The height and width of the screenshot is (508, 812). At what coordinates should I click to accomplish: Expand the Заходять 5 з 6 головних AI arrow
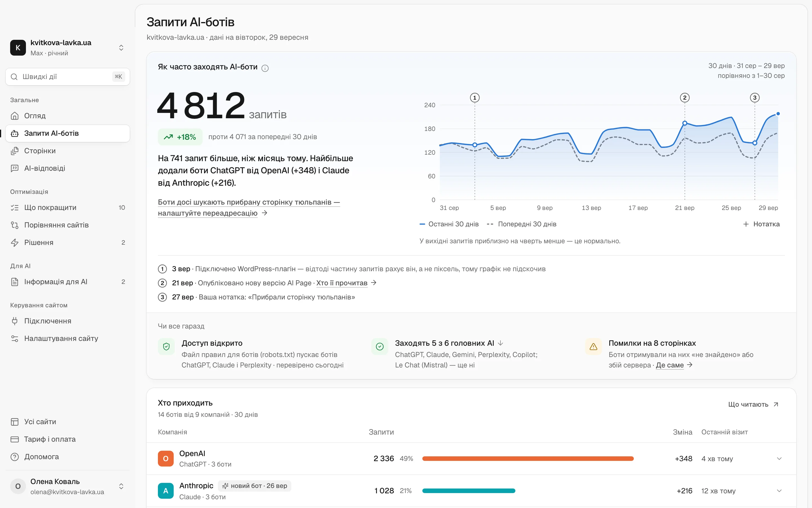(501, 343)
